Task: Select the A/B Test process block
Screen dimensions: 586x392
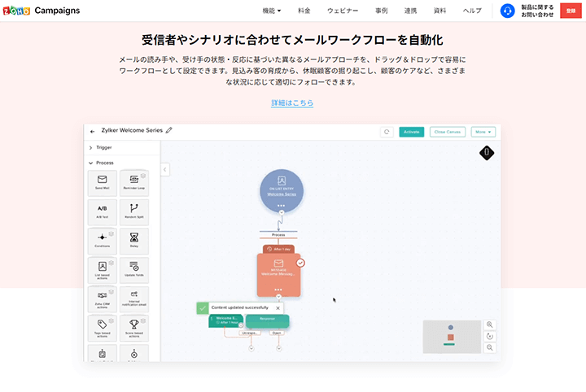Action: tap(102, 212)
